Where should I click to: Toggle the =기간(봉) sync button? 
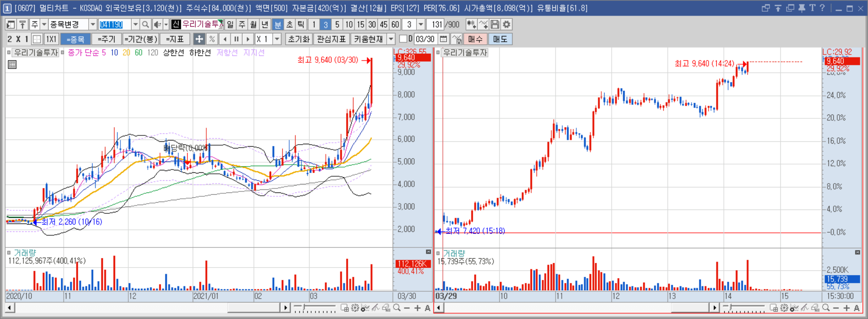tap(140, 39)
